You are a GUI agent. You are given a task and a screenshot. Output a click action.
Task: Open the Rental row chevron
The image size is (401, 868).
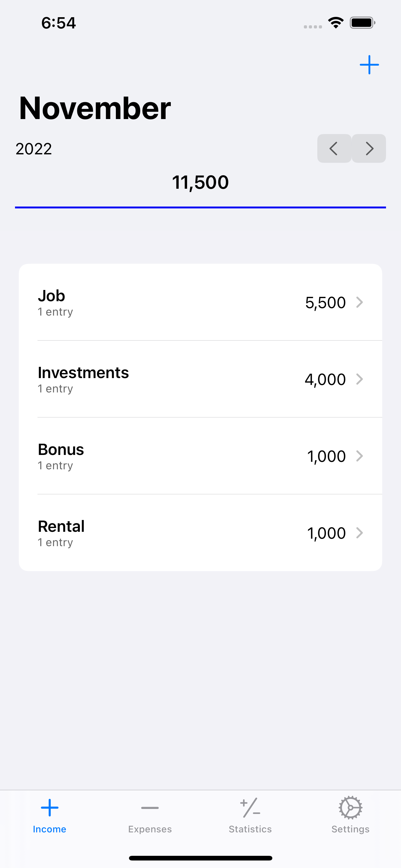[359, 533]
